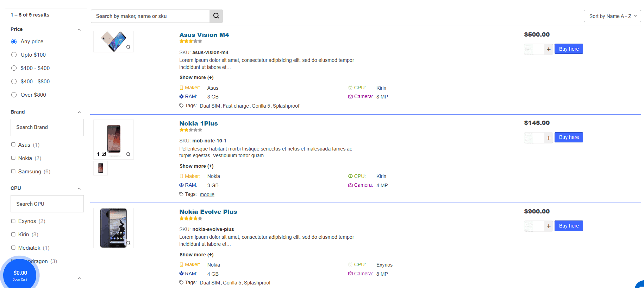
Task: Click the Nokia Evolve Plus zoom icon
Action: [129, 243]
